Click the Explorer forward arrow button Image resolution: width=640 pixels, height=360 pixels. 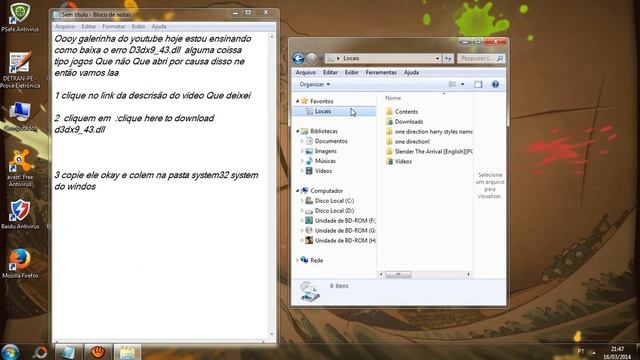[x=311, y=58]
